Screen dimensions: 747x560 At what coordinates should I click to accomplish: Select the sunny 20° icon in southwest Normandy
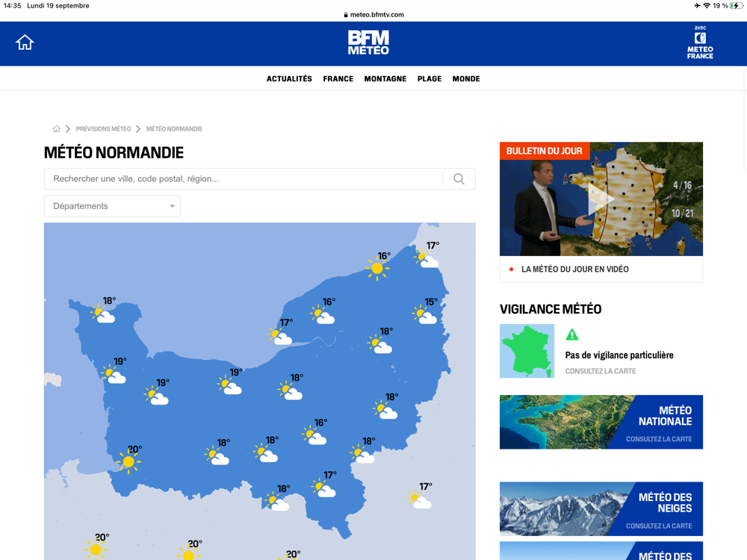pyautogui.click(x=128, y=461)
